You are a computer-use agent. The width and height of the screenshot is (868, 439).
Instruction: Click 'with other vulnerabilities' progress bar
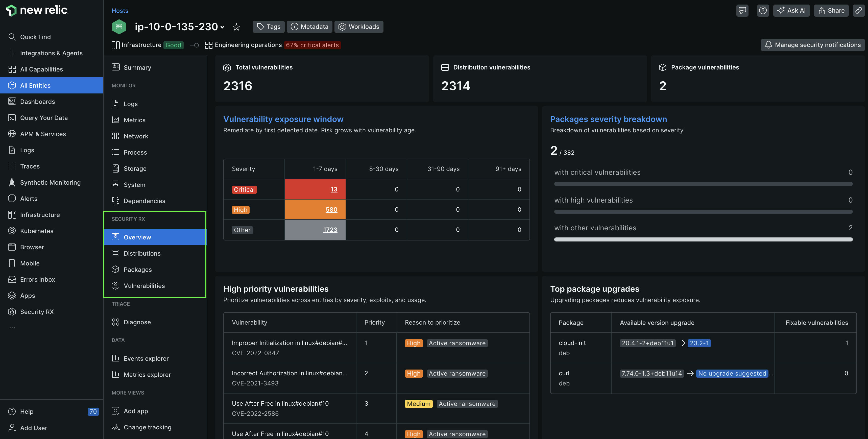(703, 239)
